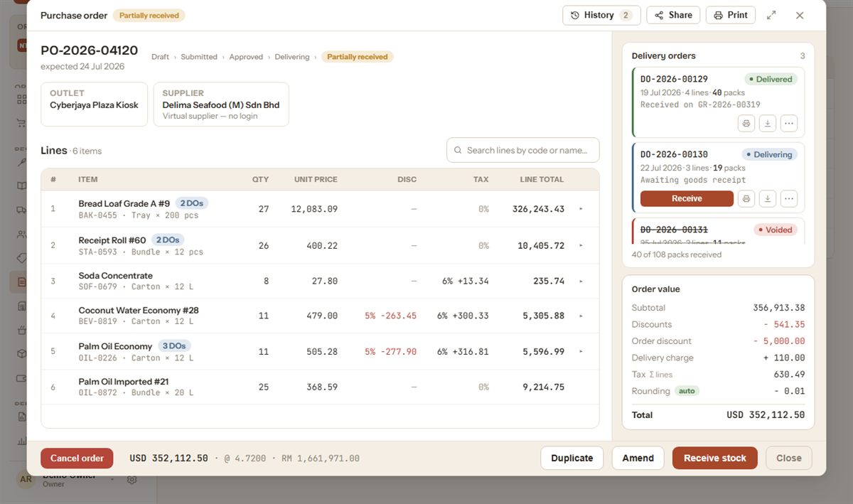Click the search magnifier icon in lines search

coord(458,150)
